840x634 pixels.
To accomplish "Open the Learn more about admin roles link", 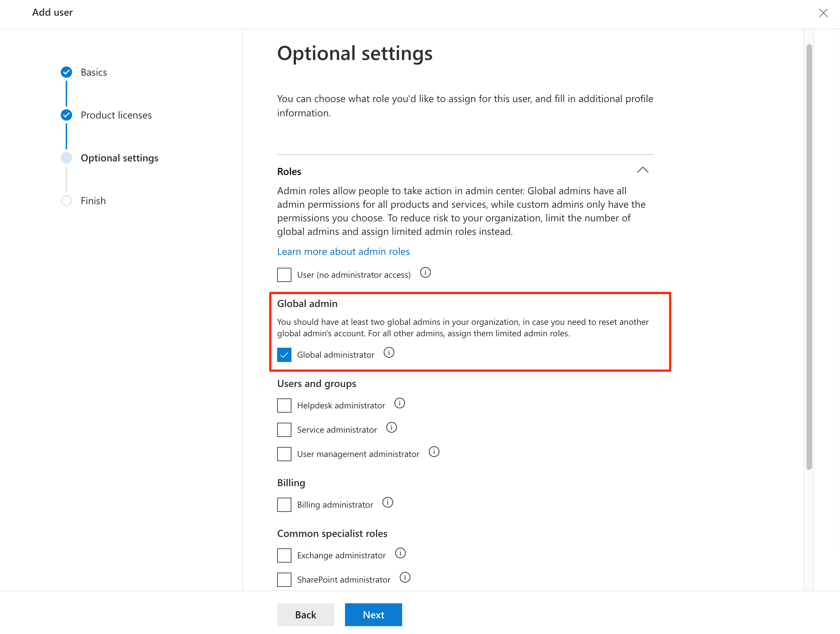I will 343,251.
